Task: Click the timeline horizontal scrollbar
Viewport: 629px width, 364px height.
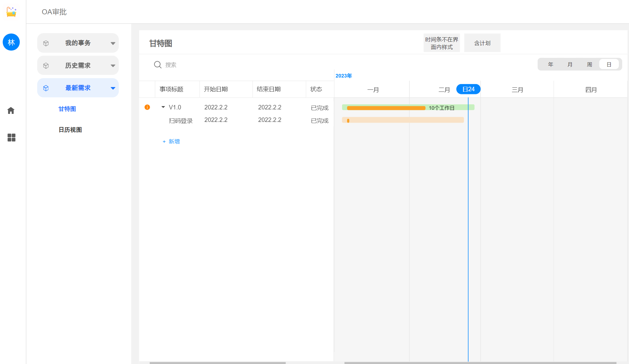Action: pos(480,363)
